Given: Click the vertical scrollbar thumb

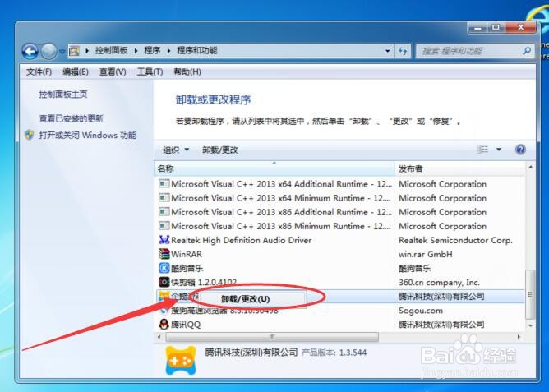Looking at the screenshot, I should tap(530, 294).
